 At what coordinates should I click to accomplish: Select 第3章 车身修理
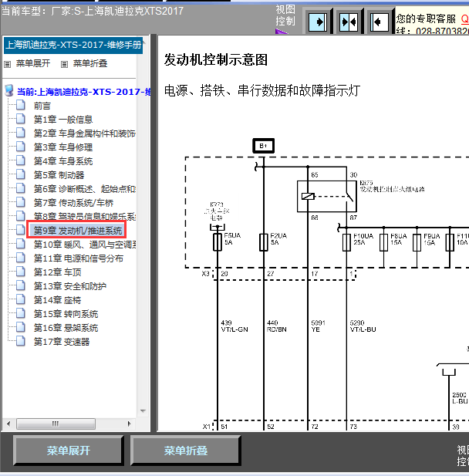[x=63, y=147]
